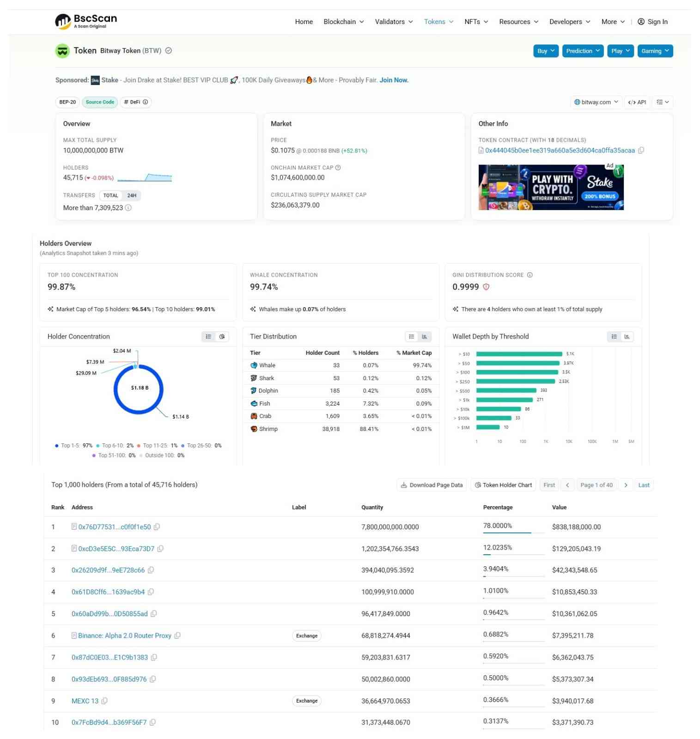Open the Developers dropdown menu

click(569, 22)
